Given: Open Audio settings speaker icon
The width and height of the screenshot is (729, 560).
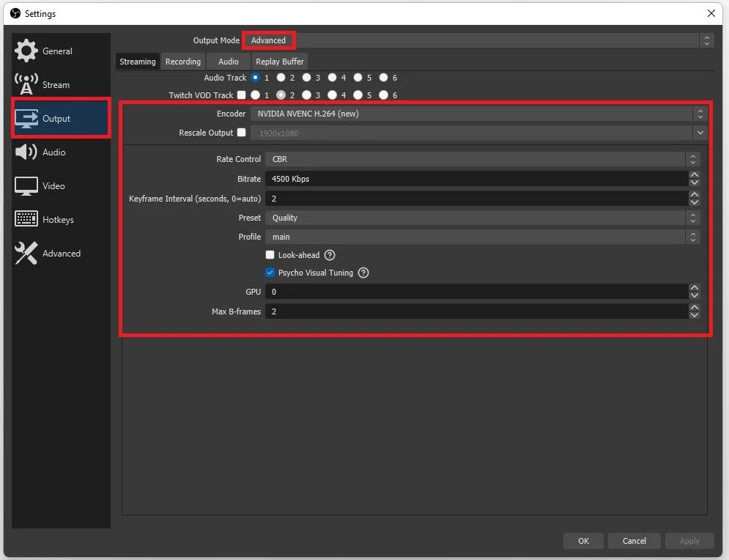Looking at the screenshot, I should [26, 152].
